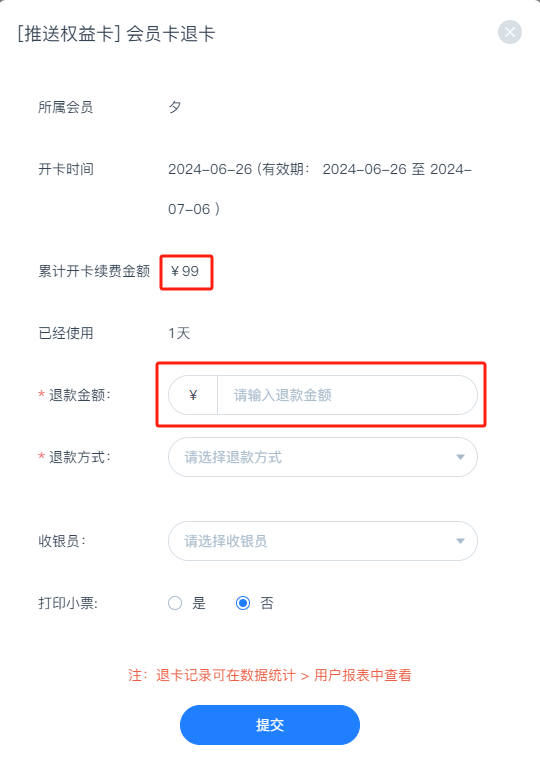Image resolution: width=540 pixels, height=772 pixels.
Task: Click the arrow icon of 请选择退款方式
Action: click(x=460, y=457)
